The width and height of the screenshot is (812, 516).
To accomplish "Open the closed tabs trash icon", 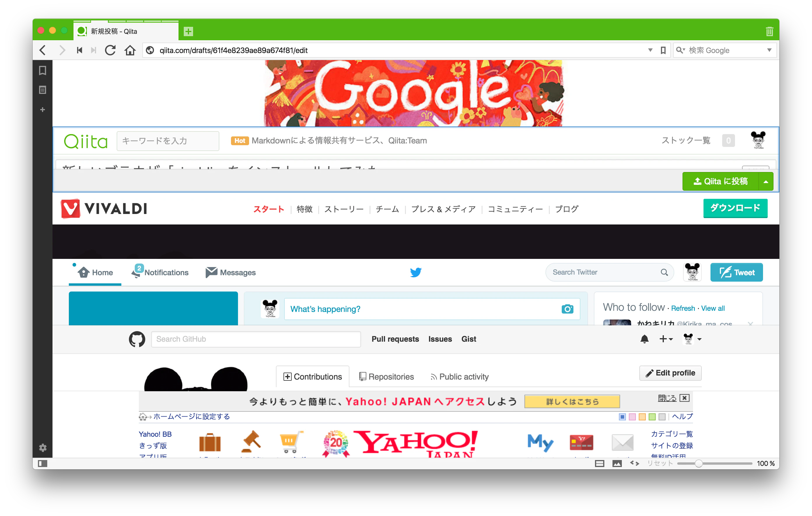I will 769,31.
